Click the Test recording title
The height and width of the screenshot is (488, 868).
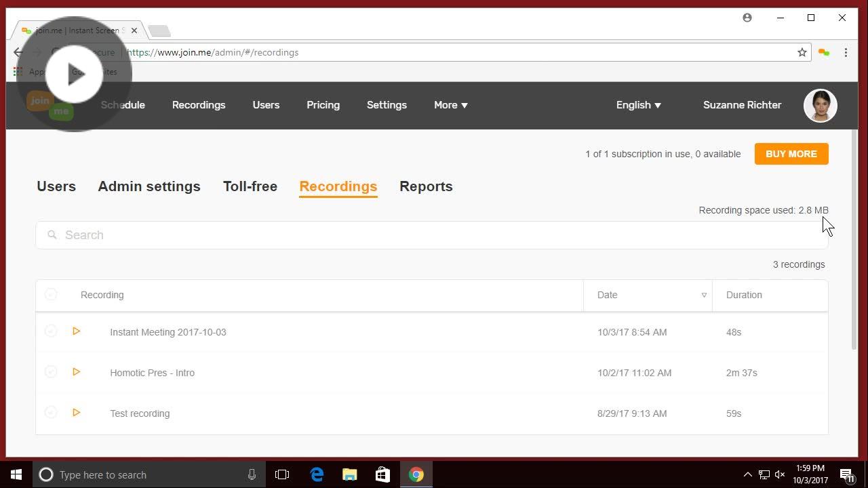point(140,413)
